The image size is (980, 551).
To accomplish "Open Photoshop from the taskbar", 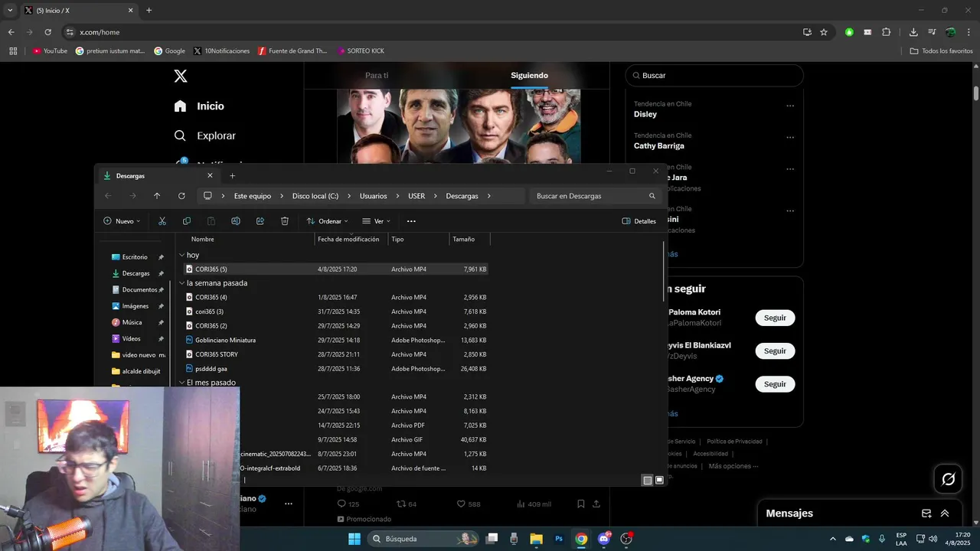I will coord(559,539).
